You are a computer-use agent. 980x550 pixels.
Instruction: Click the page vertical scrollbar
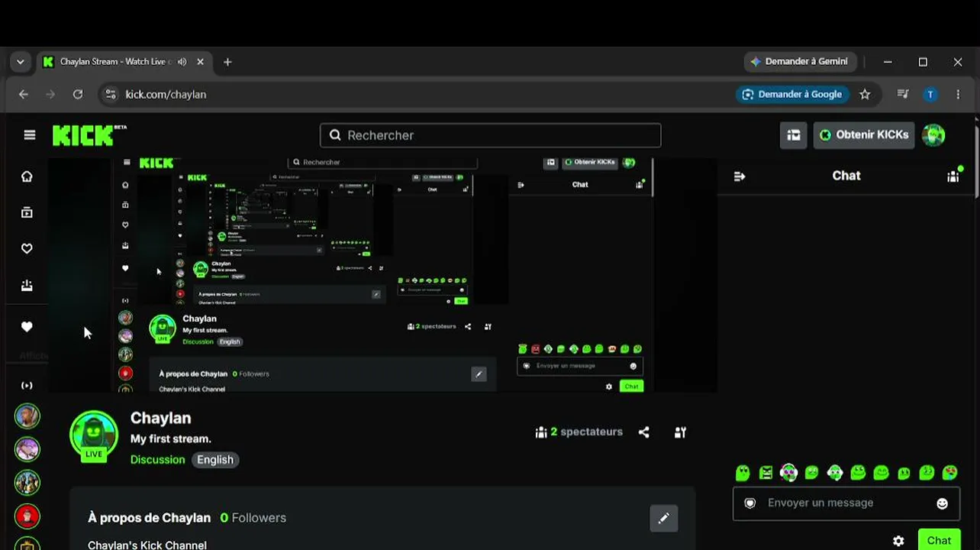click(976, 160)
